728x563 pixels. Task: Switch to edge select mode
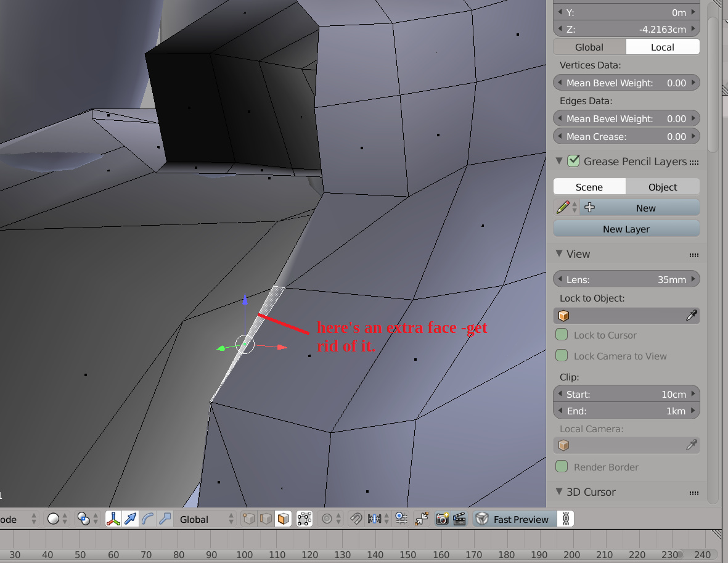tap(266, 519)
